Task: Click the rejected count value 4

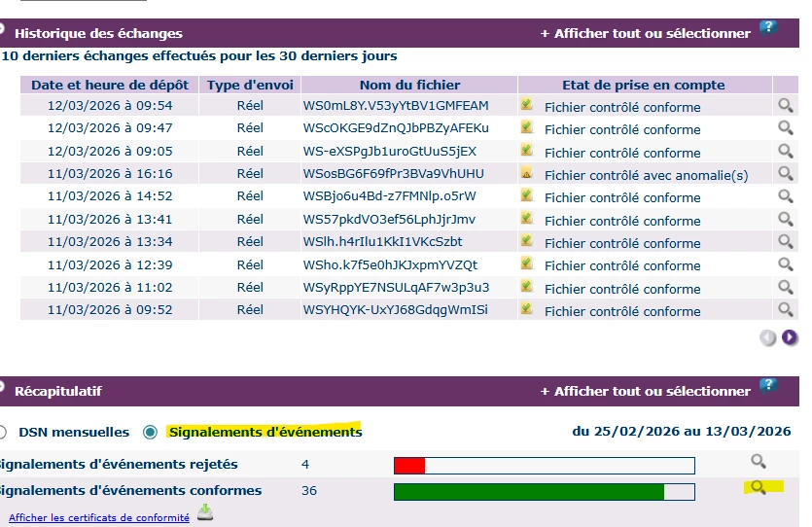Action: pyautogui.click(x=305, y=465)
